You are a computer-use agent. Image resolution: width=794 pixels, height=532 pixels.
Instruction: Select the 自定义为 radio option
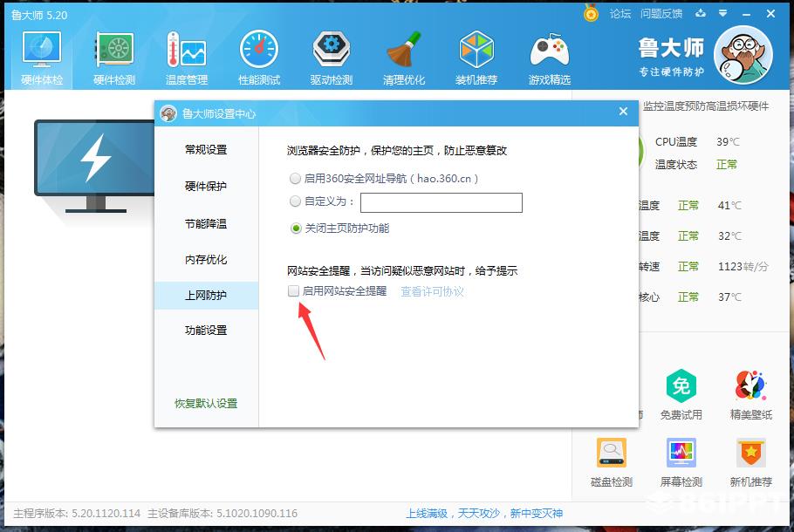(295, 201)
